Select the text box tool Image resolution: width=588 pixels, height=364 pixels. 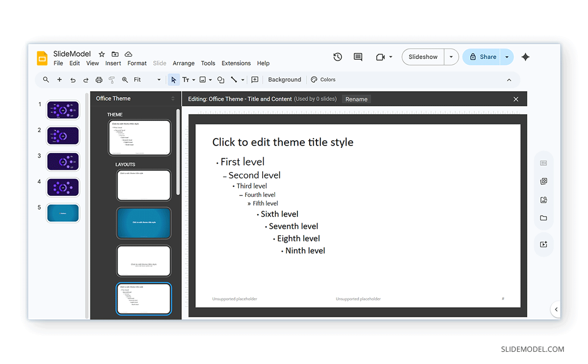tap(186, 80)
